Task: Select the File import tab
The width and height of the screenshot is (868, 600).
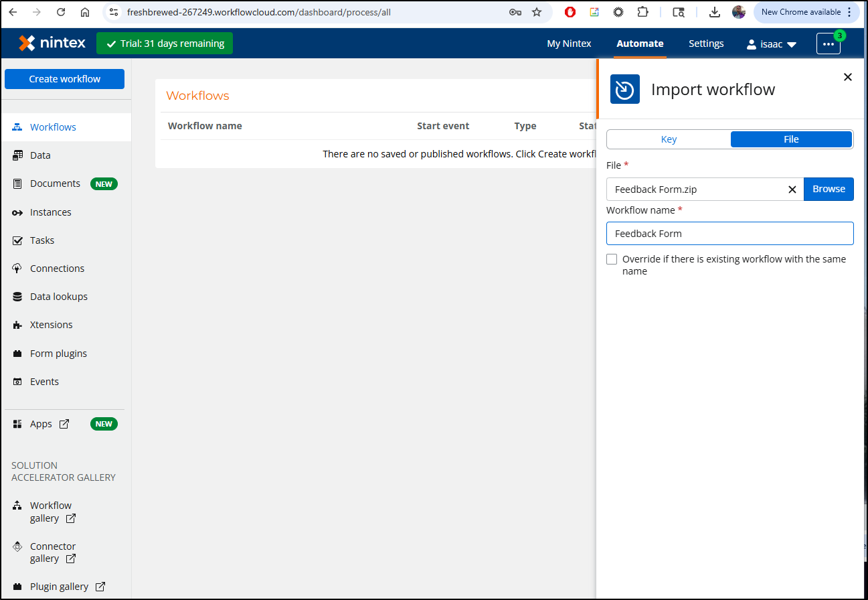Action: [x=791, y=139]
